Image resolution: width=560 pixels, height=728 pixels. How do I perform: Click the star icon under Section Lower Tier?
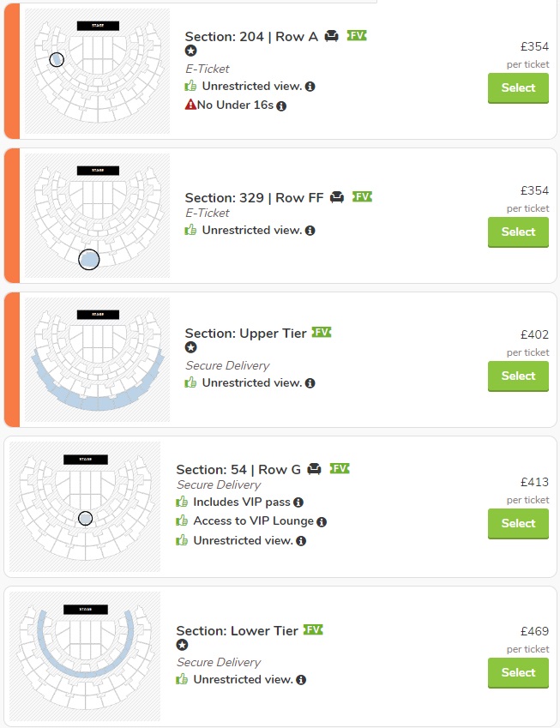(x=182, y=645)
